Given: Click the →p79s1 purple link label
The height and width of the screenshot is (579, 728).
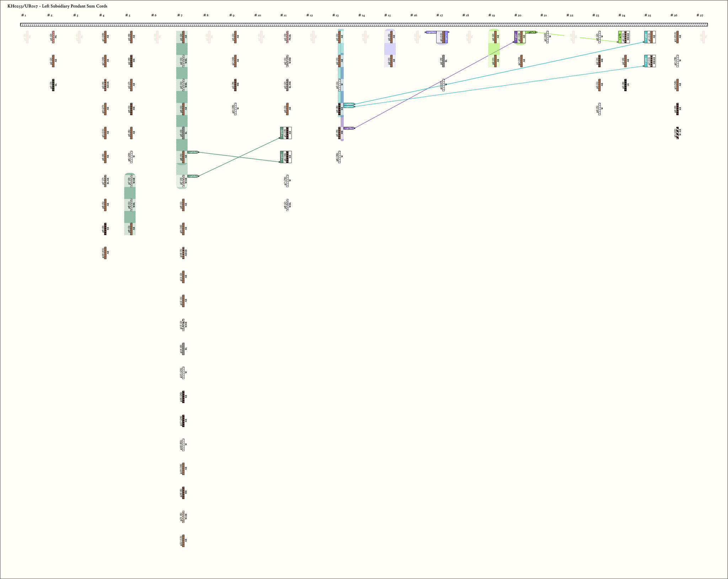Looking at the screenshot, I should (349, 128).
